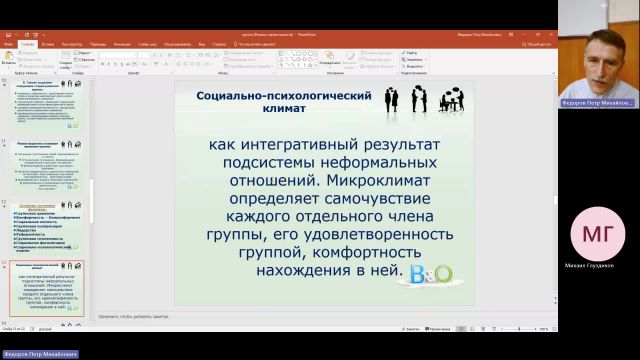Open the font name combo box
Viewport: 640px width, 360px height.
(118, 55)
